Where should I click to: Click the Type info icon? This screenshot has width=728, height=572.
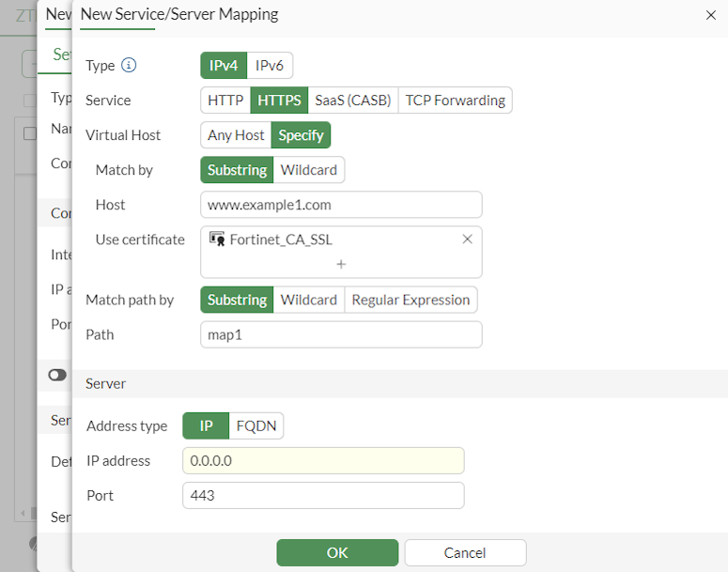tap(130, 66)
